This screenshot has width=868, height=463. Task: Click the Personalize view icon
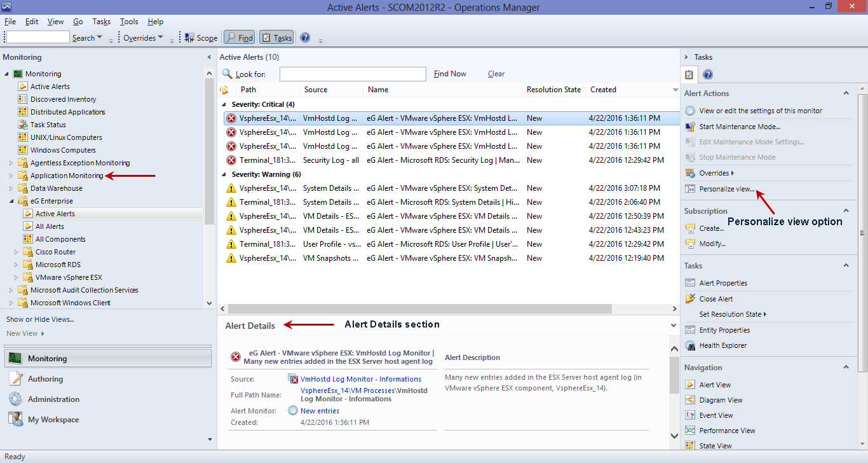[x=690, y=189]
